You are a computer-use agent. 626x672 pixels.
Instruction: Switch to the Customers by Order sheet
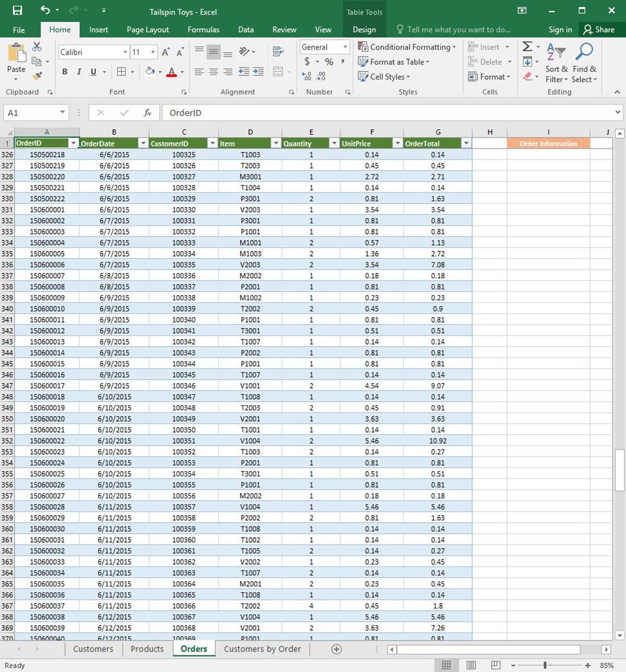[262, 649]
